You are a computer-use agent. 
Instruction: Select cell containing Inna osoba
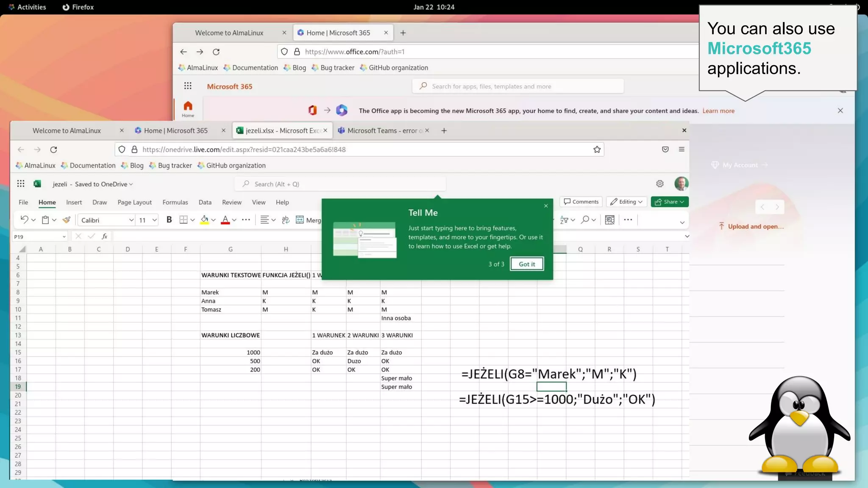pos(401,318)
